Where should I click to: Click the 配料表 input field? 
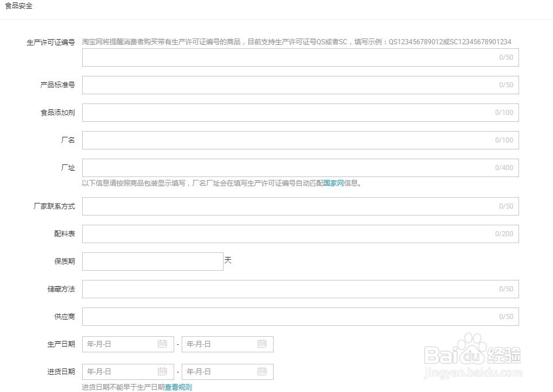pyautogui.click(x=301, y=234)
